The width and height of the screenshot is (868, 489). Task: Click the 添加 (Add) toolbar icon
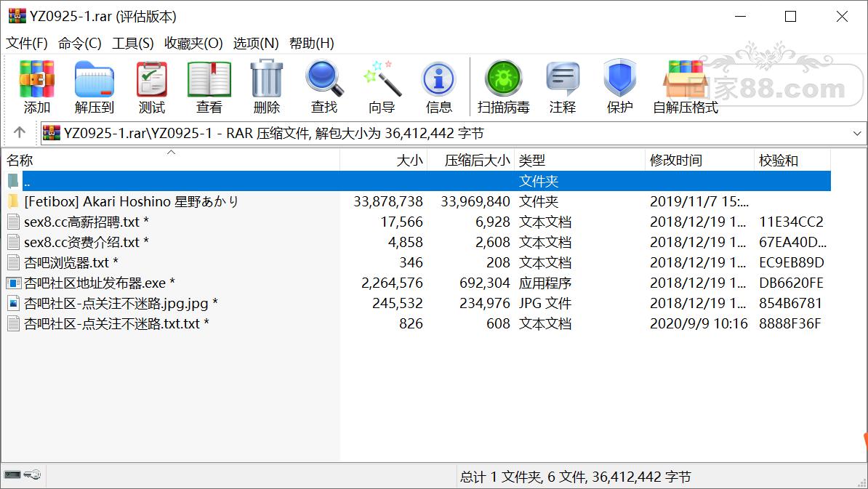[37, 79]
